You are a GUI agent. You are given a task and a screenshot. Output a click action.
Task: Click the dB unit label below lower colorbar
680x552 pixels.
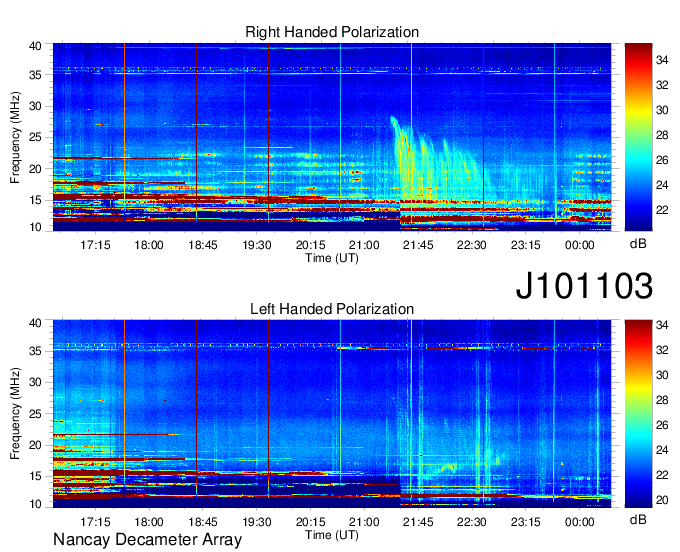point(638,519)
